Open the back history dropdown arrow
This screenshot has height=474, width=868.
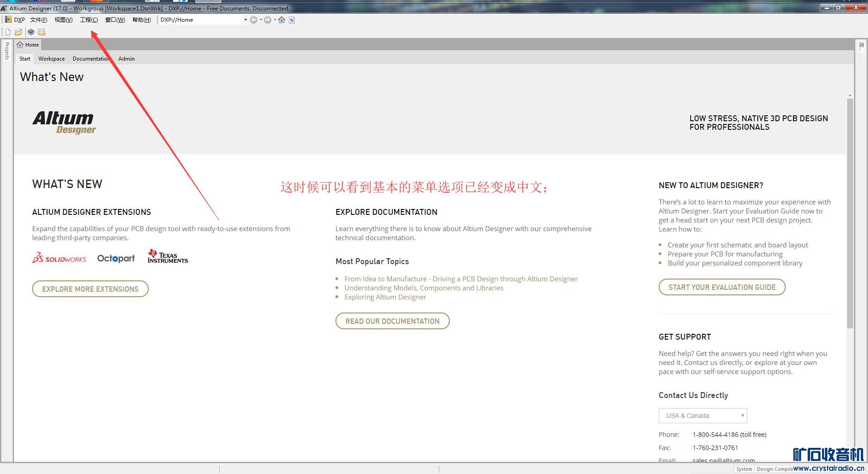coord(261,20)
